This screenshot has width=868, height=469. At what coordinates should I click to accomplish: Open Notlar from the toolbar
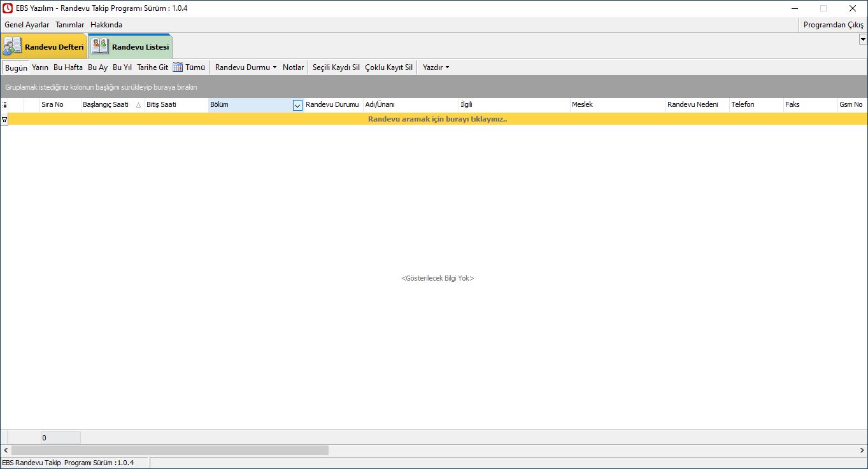(294, 67)
